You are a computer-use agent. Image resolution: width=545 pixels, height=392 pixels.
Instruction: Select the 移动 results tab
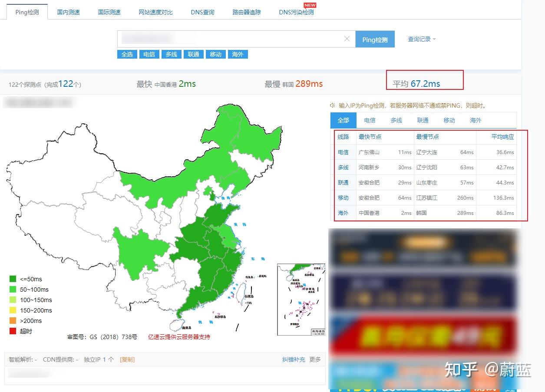point(449,120)
